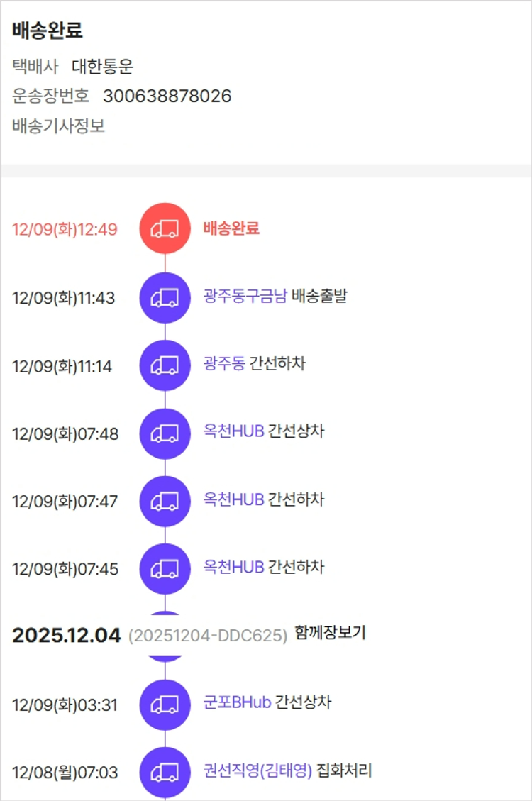The width and height of the screenshot is (532, 801).
Task: Open 옥천HUB link at 07:48
Action: [233, 431]
